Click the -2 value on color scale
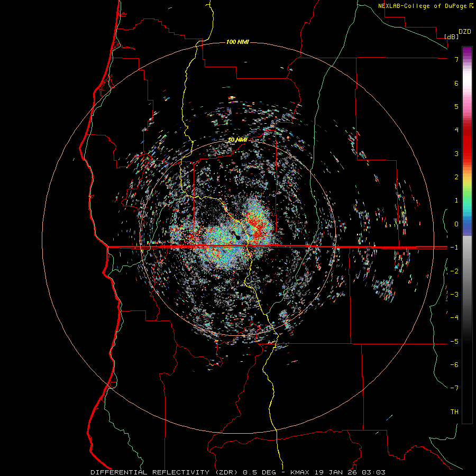This screenshot has width=476, height=476. pos(454,271)
